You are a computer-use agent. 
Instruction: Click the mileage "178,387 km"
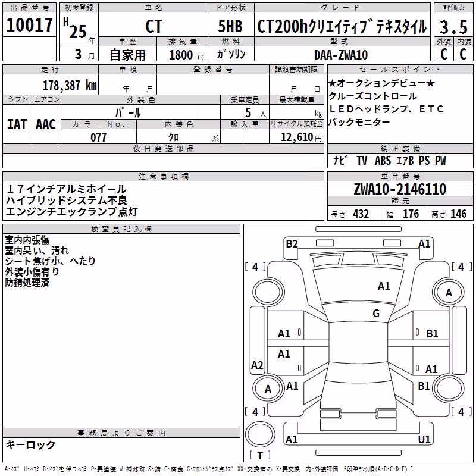click(x=70, y=86)
